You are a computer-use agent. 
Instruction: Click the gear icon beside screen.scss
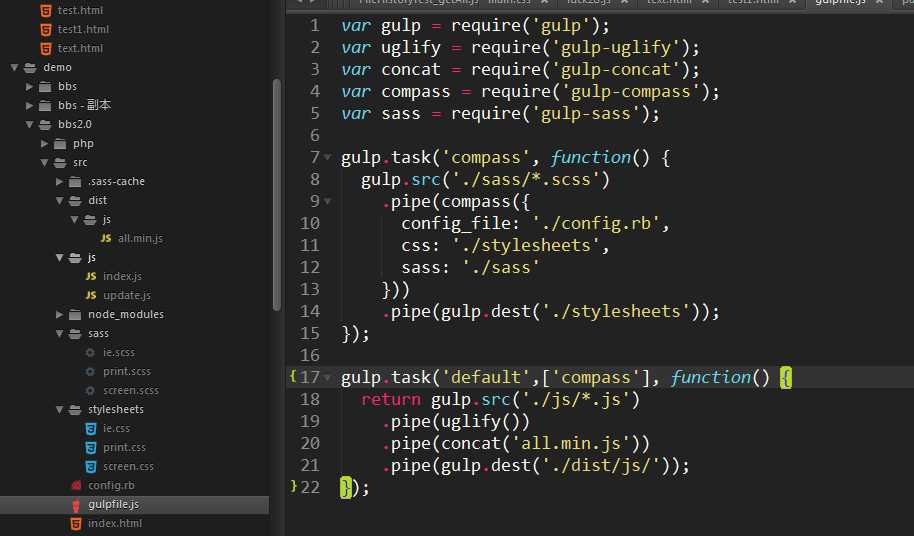90,390
